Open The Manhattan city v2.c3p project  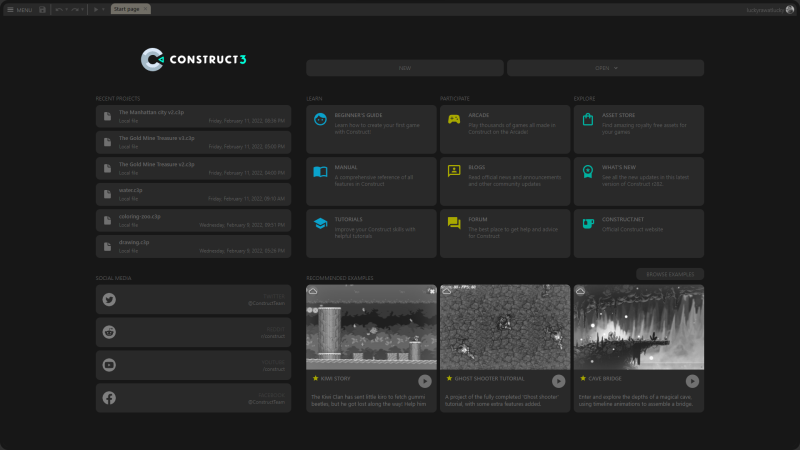(x=193, y=116)
